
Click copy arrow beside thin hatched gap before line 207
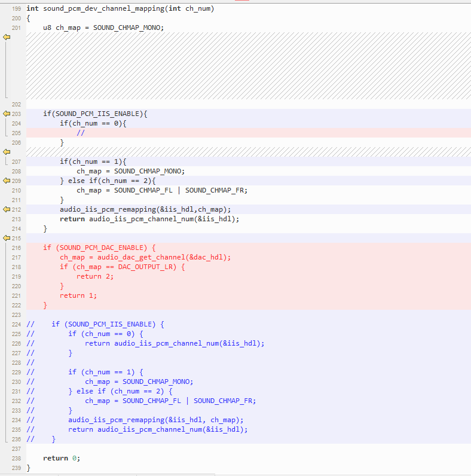(7, 152)
